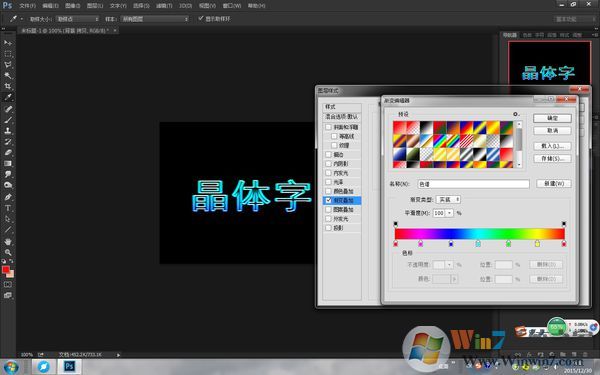Select the Brush tool
Viewport: 600px width, 375px height.
(8, 120)
